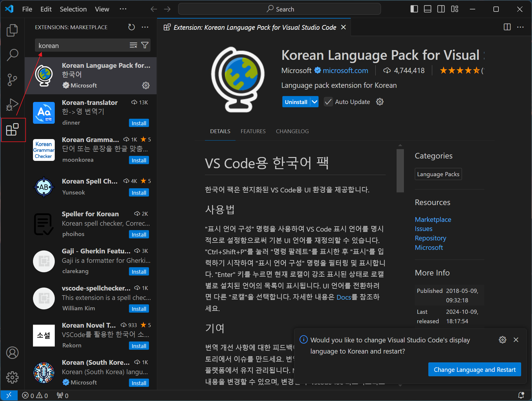Viewport: 532px width, 401px height.
Task: Open the Repository resource link
Action: (x=430, y=238)
